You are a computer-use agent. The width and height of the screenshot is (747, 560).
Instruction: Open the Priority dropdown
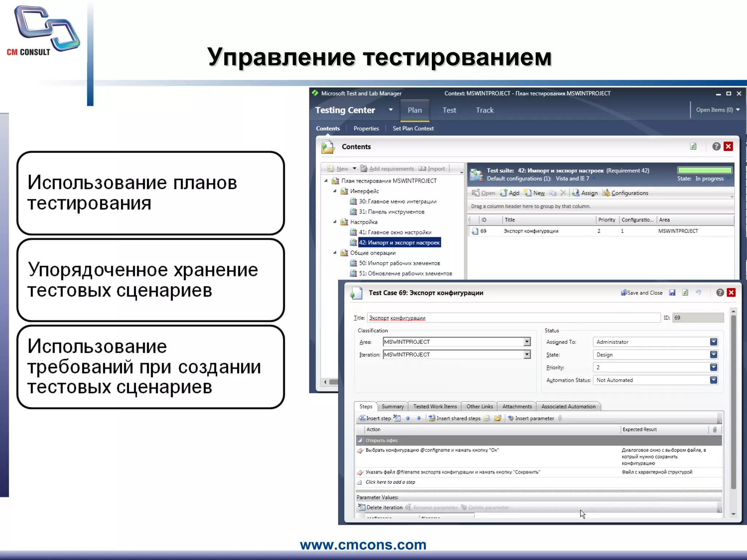[713, 367]
